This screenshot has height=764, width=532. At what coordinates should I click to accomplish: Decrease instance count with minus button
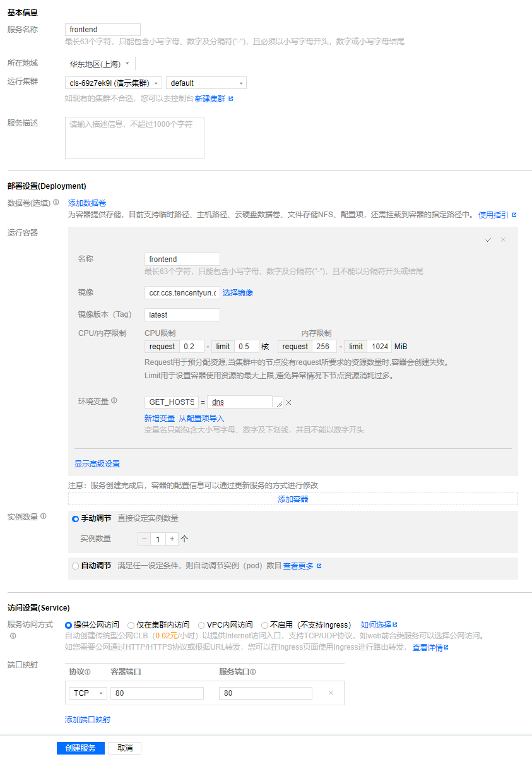(x=145, y=539)
